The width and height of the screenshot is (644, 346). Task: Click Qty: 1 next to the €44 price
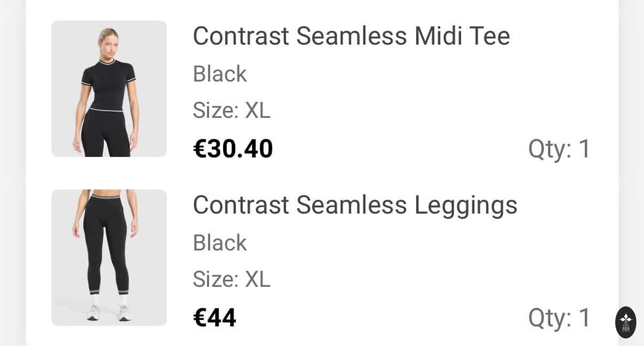[x=559, y=318]
